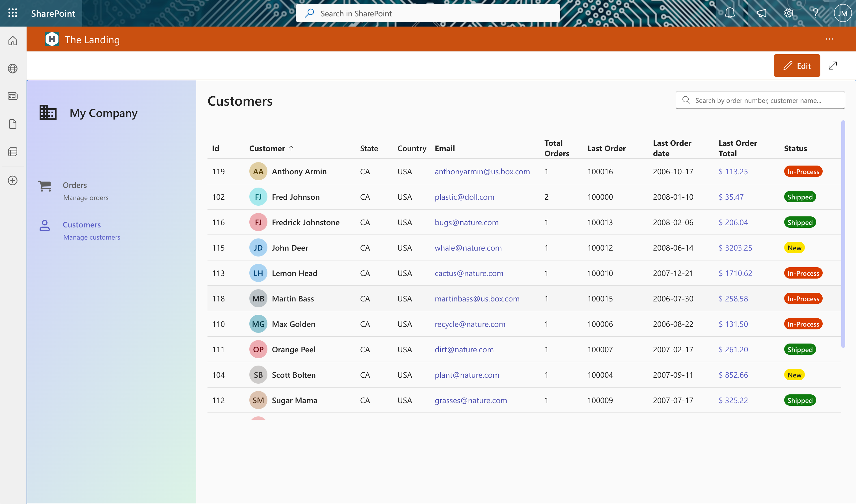Click the customers table vertical scrollbar
The width and height of the screenshot is (856, 504).
coord(843,234)
